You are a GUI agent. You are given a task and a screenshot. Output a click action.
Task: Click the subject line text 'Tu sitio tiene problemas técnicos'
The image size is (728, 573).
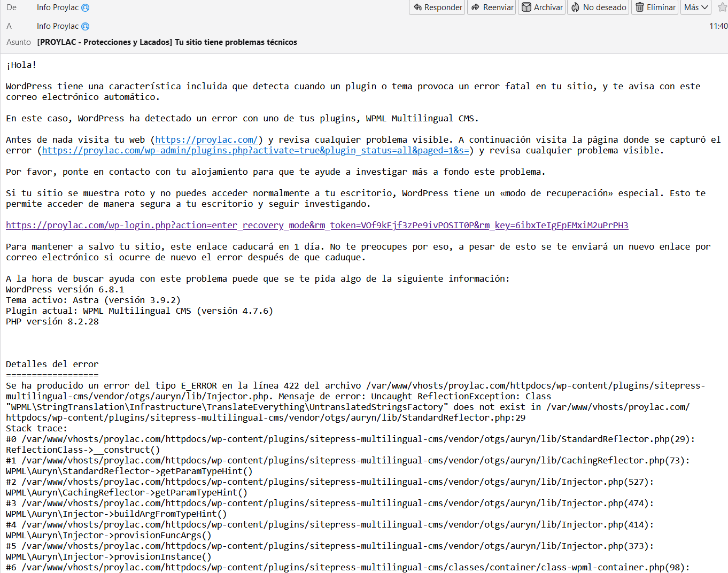pyautogui.click(x=236, y=42)
